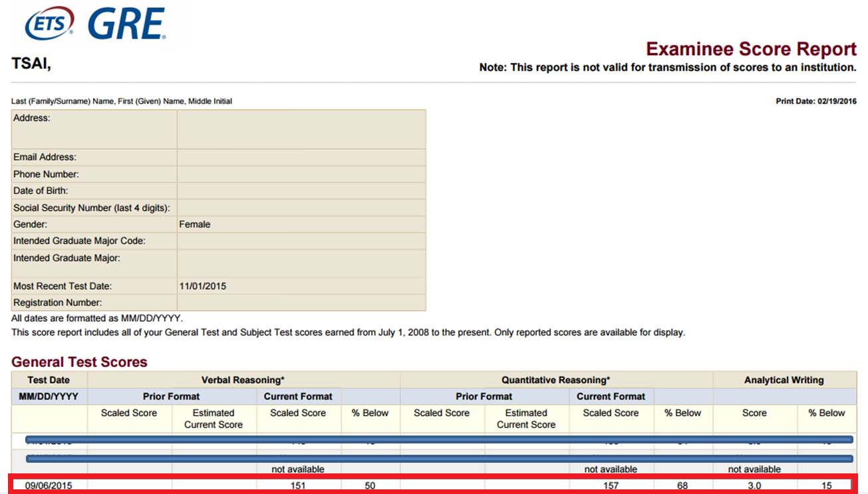This screenshot has width=868, height=494.
Task: Click Scaled Score under Quantitative Current Format
Action: pyautogui.click(x=611, y=413)
